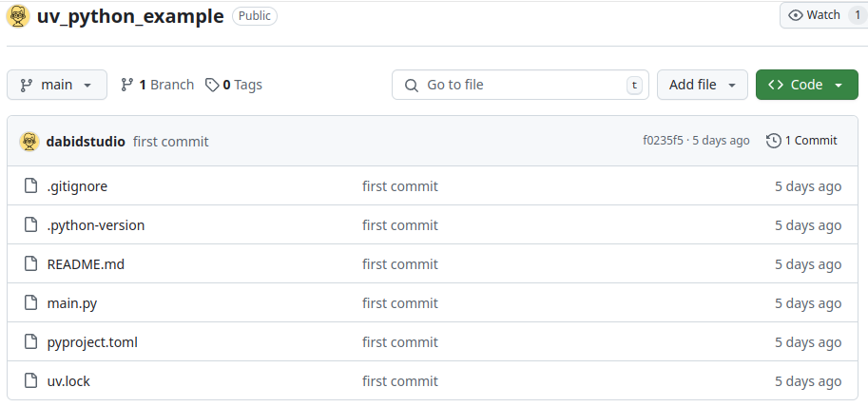
Task: Click first commit message in main.py row
Action: [x=400, y=303]
